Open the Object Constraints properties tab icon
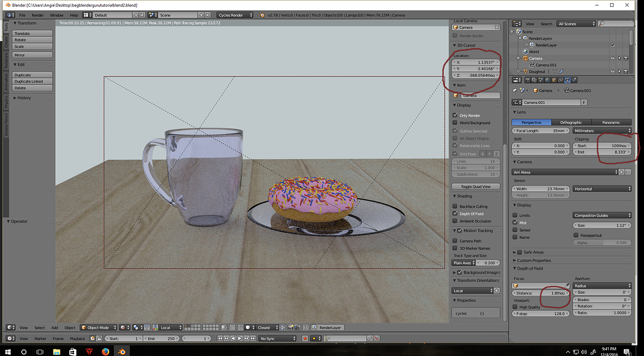The image size is (644, 356). [560, 80]
